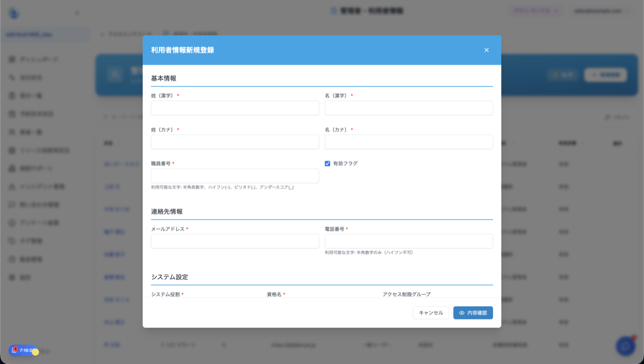
Task: Uncheck the 有効フラグ checkbox
Action: tap(327, 164)
